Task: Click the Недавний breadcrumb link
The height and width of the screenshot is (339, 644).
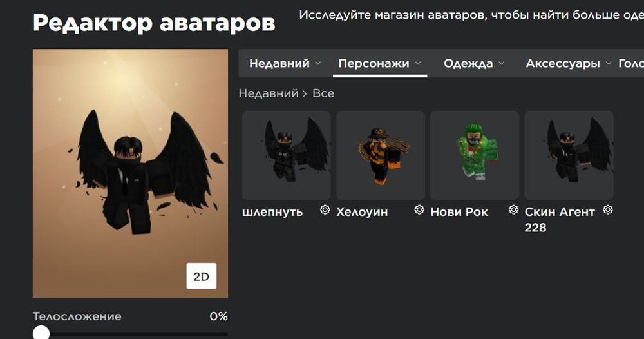Action: tap(269, 93)
